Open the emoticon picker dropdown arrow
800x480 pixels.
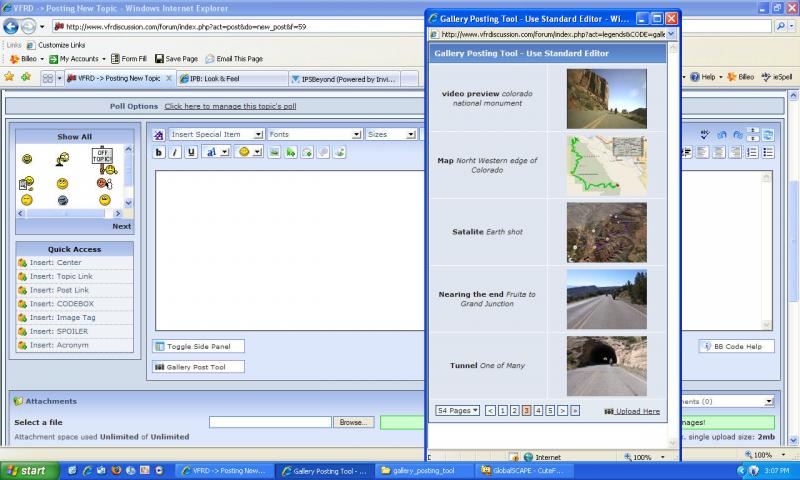pos(258,152)
